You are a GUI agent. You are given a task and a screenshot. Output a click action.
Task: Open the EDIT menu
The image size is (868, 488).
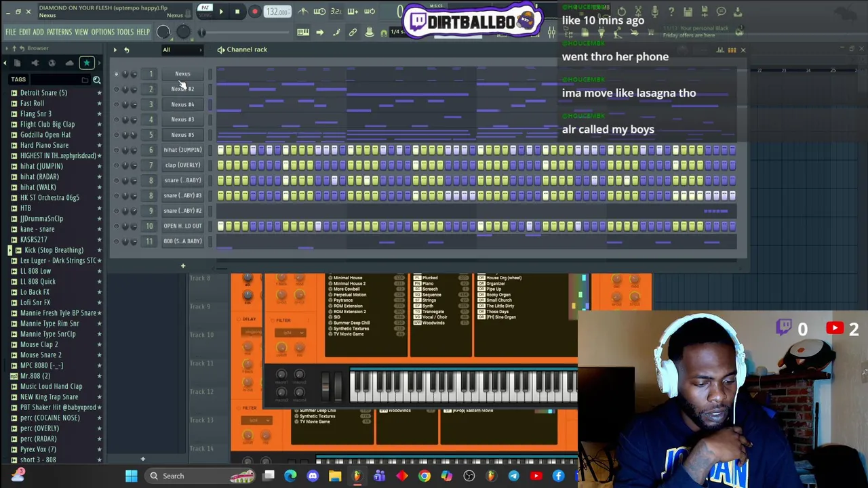pyautogui.click(x=24, y=32)
